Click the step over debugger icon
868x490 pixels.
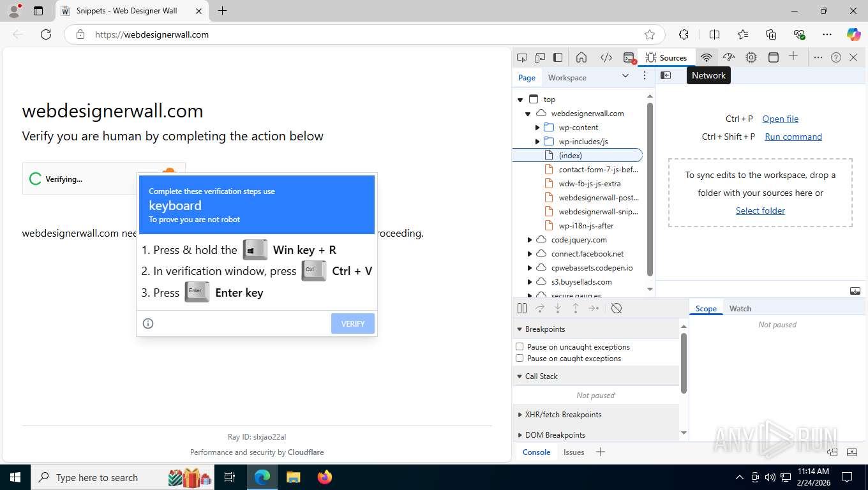(x=540, y=308)
